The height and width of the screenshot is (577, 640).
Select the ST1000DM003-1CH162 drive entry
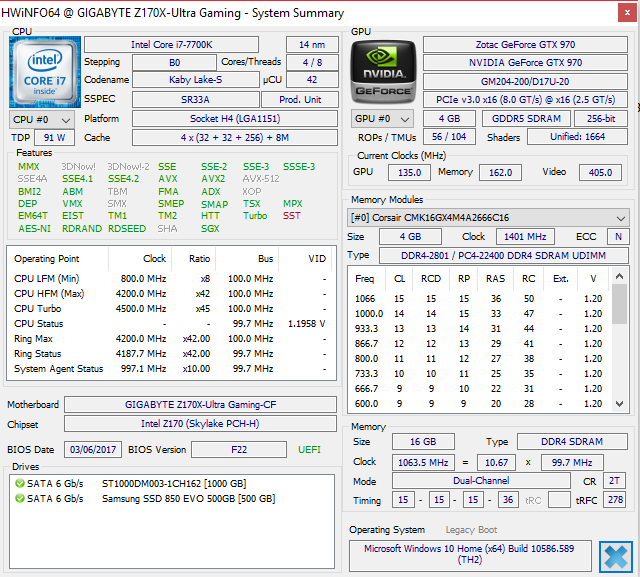pyautogui.click(x=171, y=484)
